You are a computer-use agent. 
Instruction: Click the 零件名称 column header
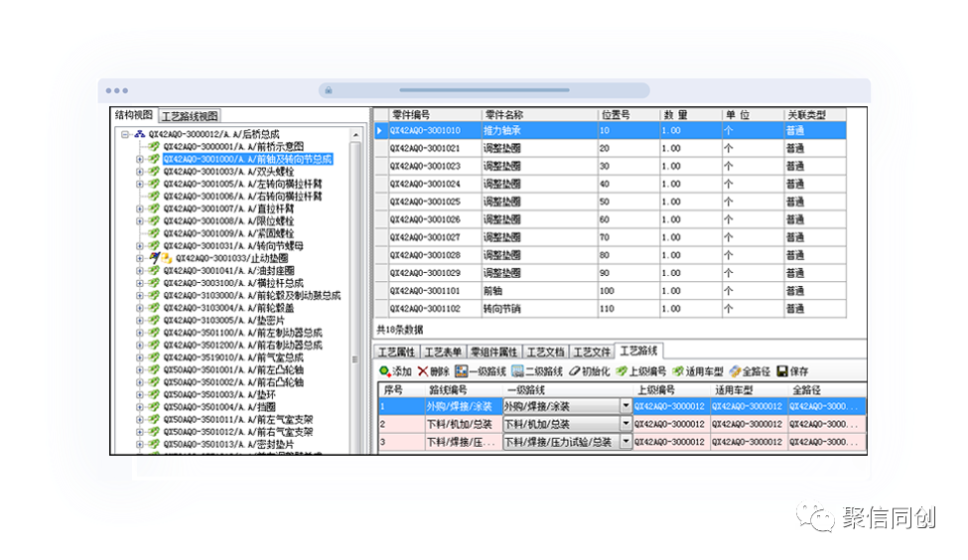[x=539, y=115]
